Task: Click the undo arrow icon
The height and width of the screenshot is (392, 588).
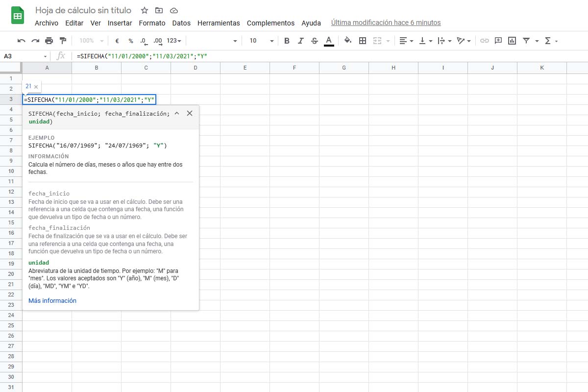Action: point(21,41)
